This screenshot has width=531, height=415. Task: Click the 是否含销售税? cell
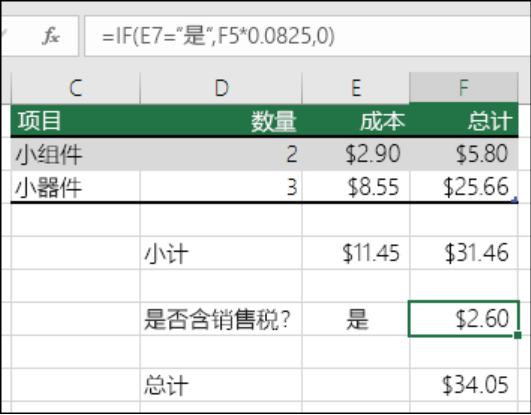(221, 319)
